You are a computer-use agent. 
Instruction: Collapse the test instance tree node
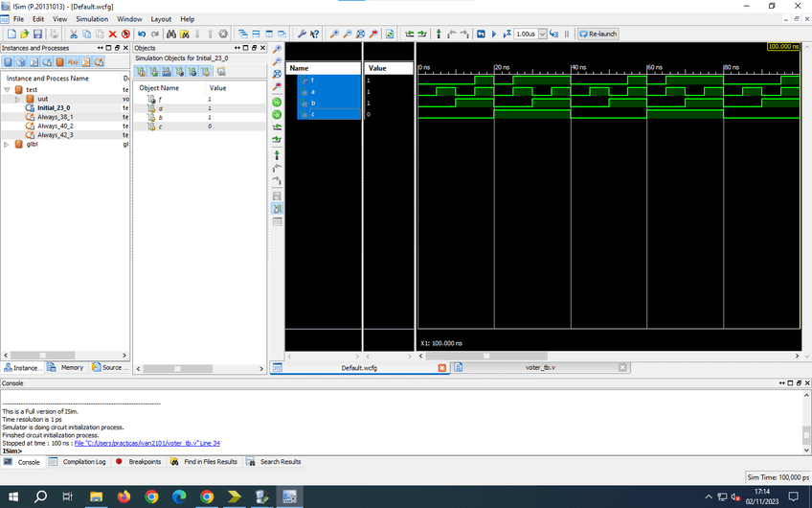coord(7,89)
